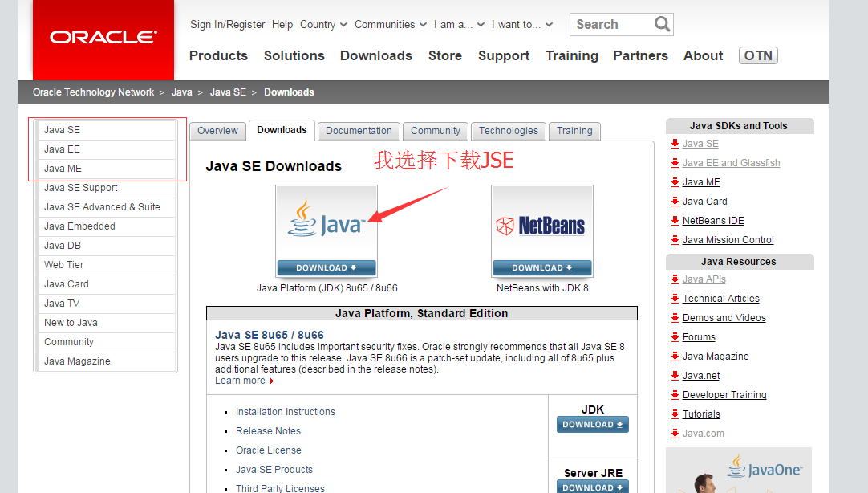Switch to the Training tab
The height and width of the screenshot is (493, 868).
click(x=574, y=131)
